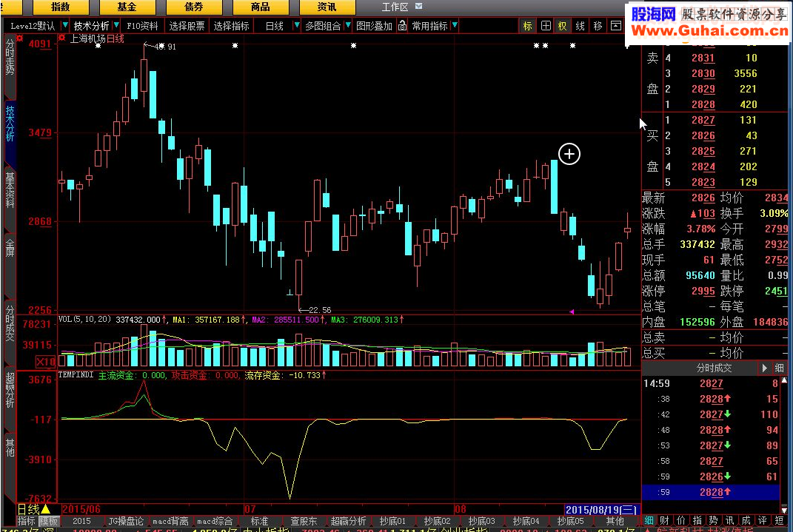
Task: Select the macd背离 indicator tab
Action: [x=170, y=520]
